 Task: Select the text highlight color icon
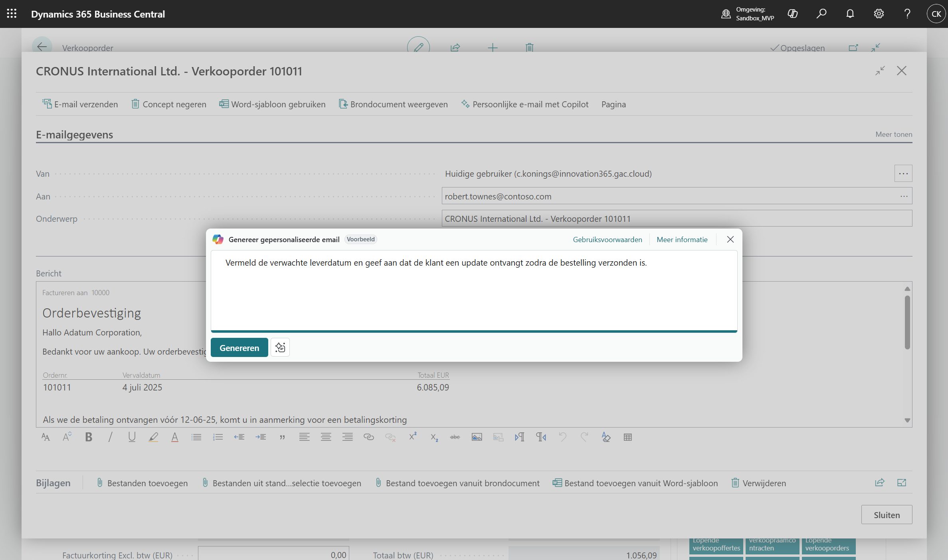click(x=153, y=437)
